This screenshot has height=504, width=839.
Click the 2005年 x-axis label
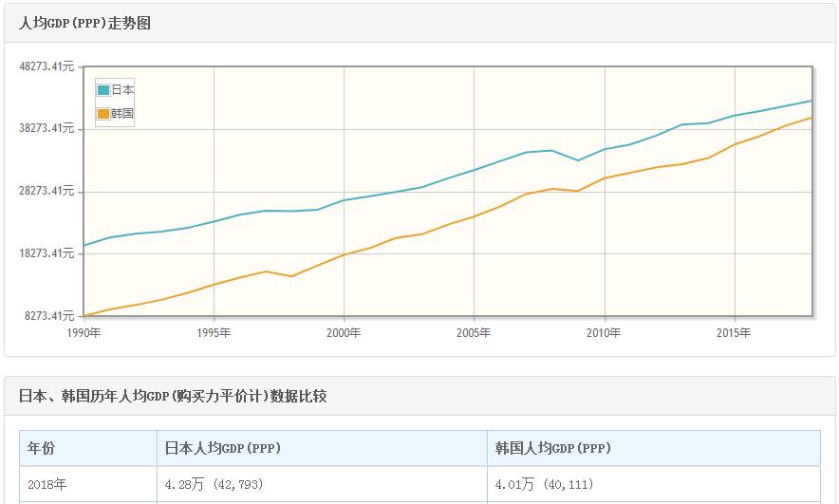[x=474, y=332]
